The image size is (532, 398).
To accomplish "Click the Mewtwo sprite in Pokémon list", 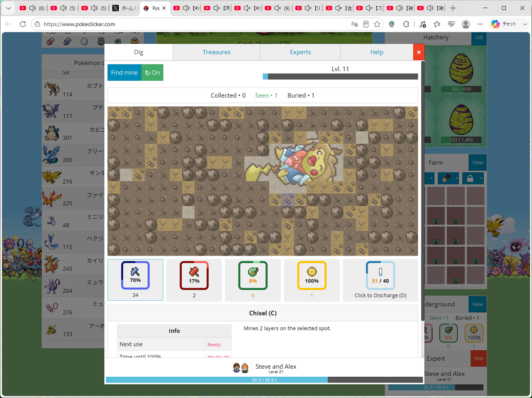I will click(51, 285).
